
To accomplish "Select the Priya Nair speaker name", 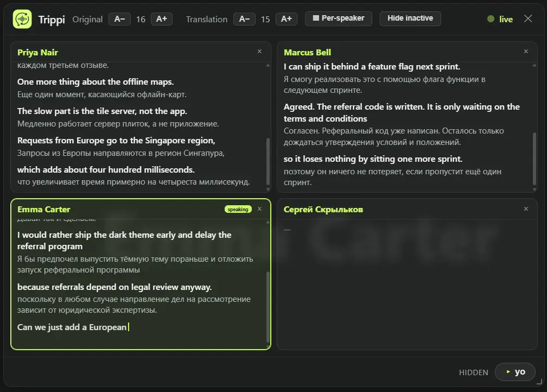I will click(x=37, y=52).
